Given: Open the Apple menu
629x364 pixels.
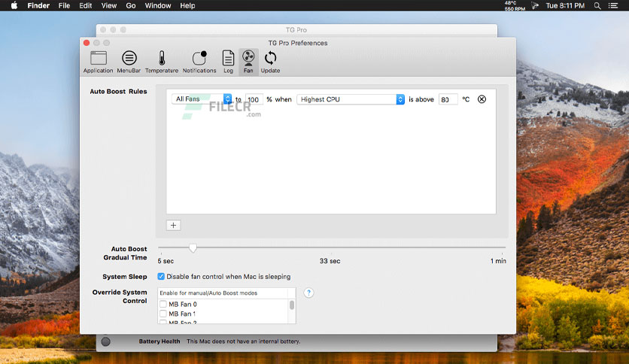Looking at the screenshot, I should pos(14,5).
